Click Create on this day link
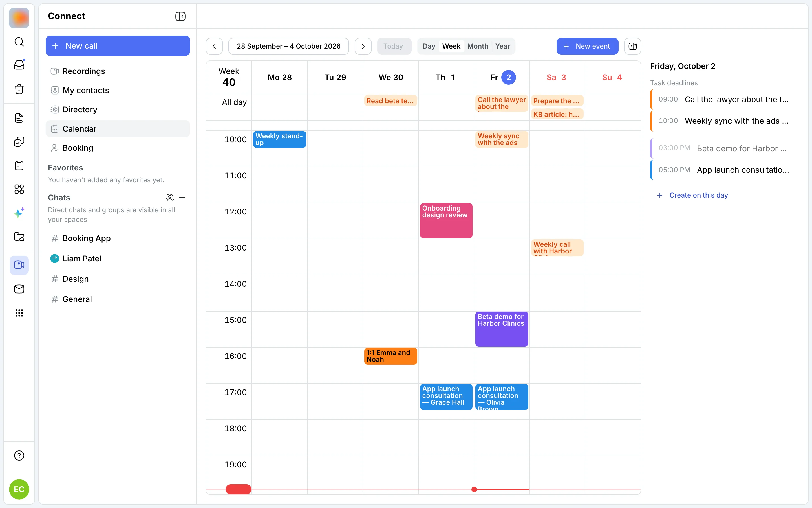The width and height of the screenshot is (812, 508). pyautogui.click(x=692, y=195)
